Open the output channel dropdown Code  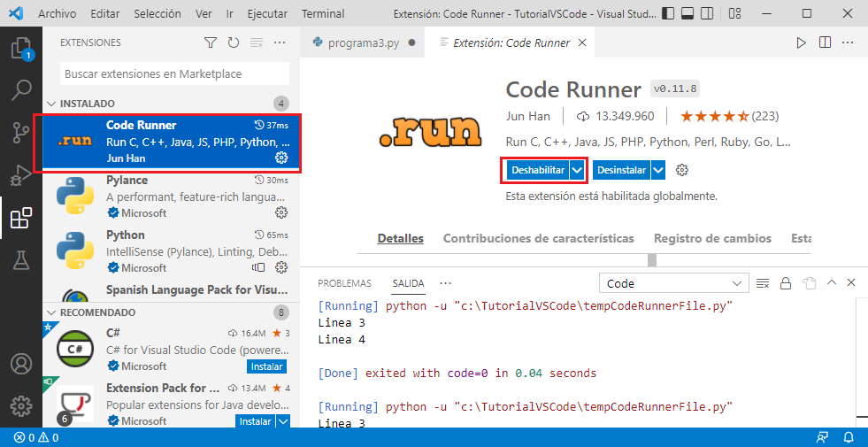[x=673, y=283]
